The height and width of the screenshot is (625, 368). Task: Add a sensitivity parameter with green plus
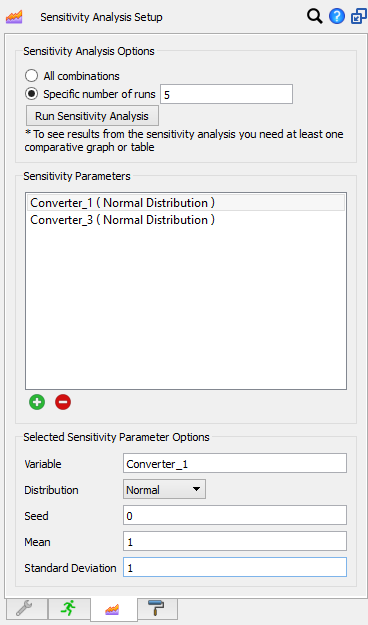click(37, 402)
